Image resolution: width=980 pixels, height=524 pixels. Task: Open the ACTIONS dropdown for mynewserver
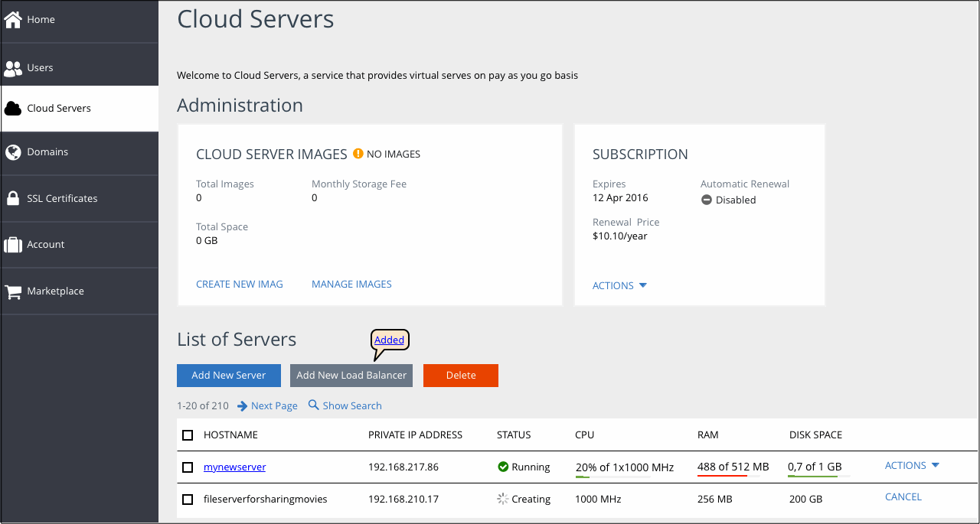click(x=912, y=465)
